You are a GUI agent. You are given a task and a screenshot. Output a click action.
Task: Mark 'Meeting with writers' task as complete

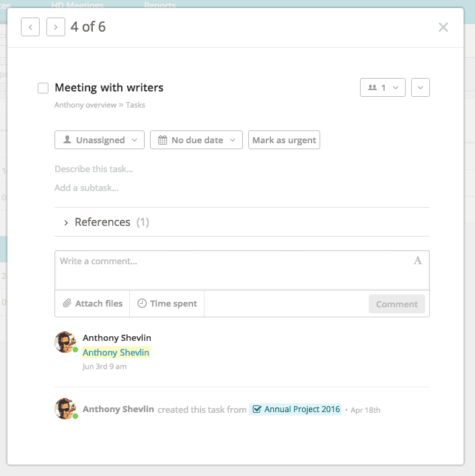pos(43,88)
